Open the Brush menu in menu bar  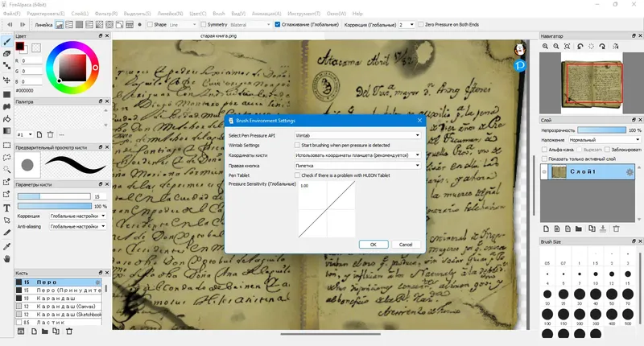(x=219, y=14)
